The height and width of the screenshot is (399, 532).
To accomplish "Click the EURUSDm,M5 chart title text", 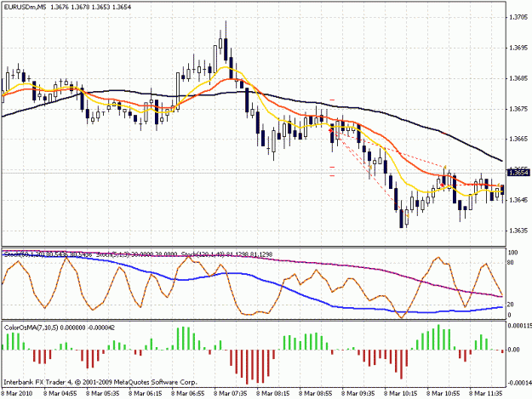I will coord(26,7).
